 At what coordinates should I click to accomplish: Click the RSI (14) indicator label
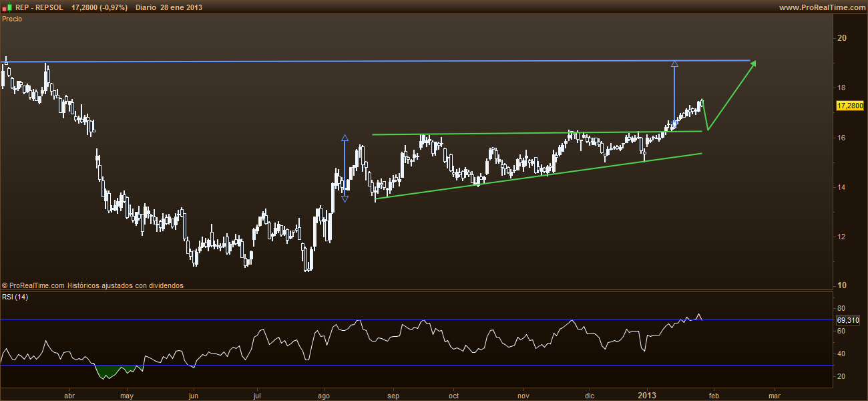coord(15,297)
